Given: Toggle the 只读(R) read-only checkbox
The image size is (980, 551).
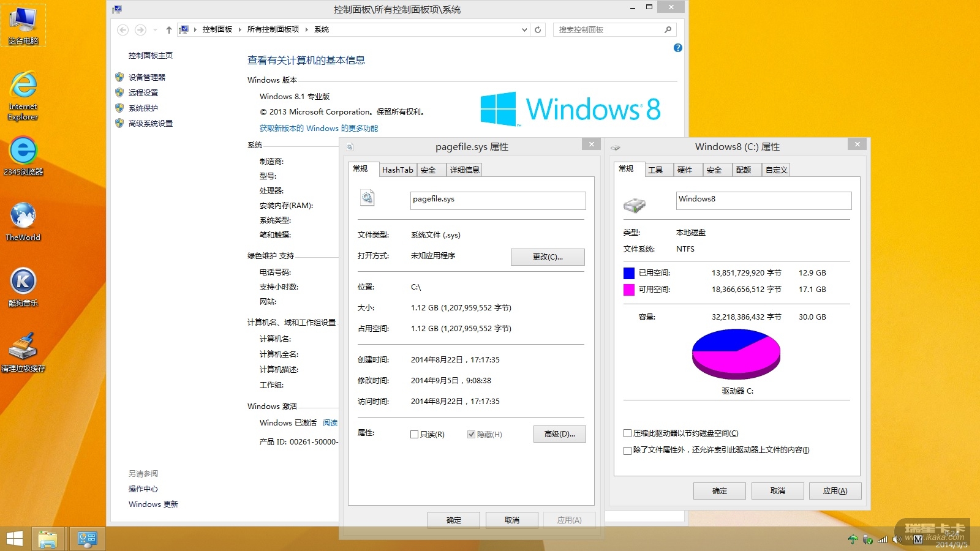Looking at the screenshot, I should click(x=415, y=434).
